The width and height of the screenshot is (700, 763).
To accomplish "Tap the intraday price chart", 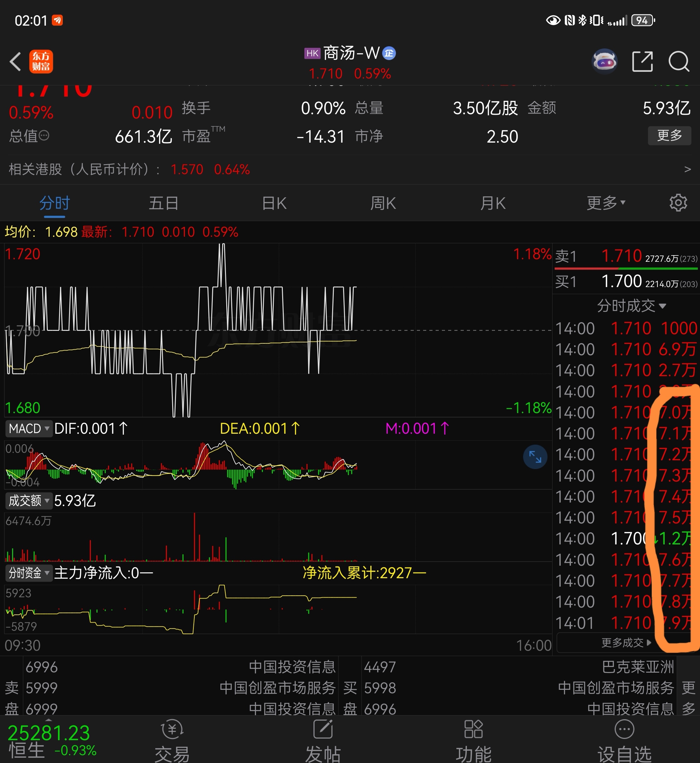I will pyautogui.click(x=278, y=330).
